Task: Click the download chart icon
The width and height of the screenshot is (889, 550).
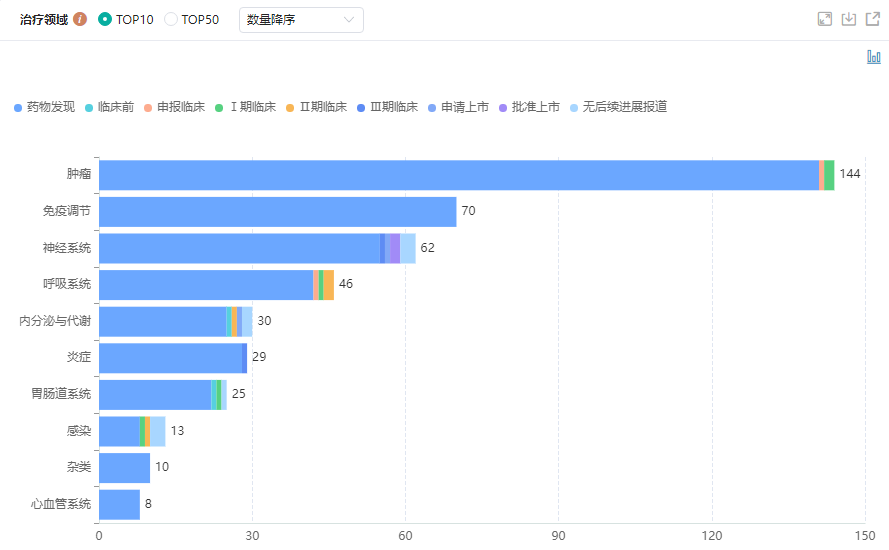Action: (x=849, y=19)
